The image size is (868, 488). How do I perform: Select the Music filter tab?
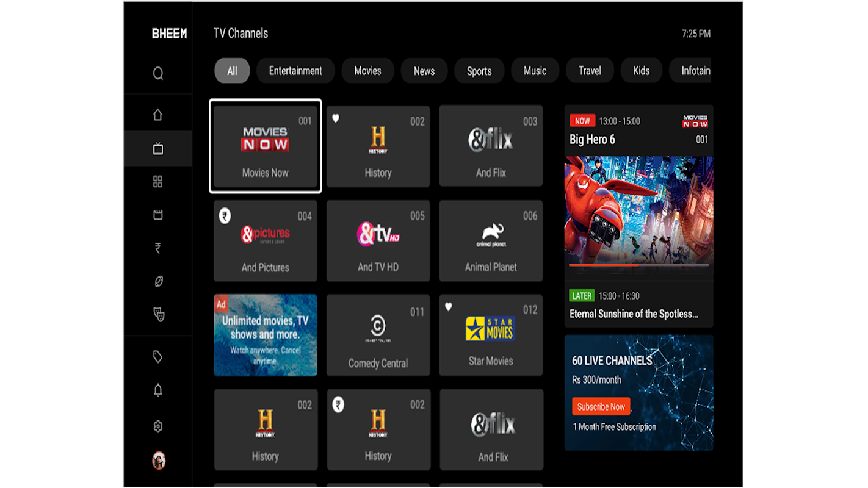[x=535, y=71]
